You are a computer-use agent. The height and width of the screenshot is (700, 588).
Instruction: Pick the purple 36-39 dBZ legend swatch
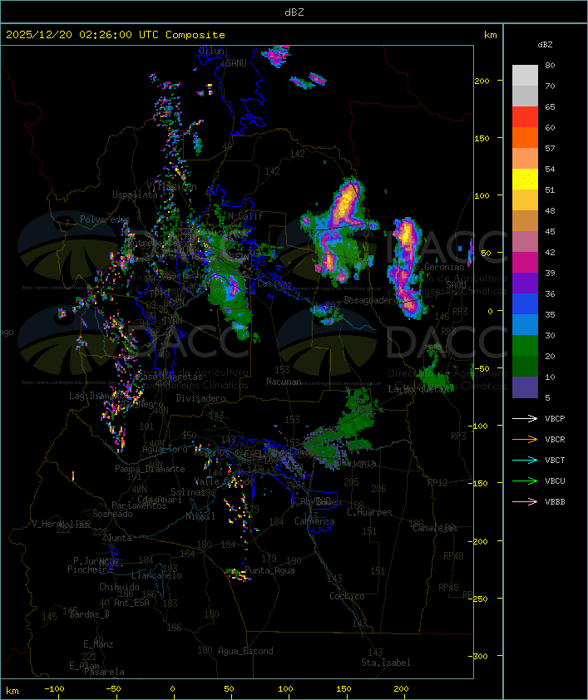tap(525, 283)
